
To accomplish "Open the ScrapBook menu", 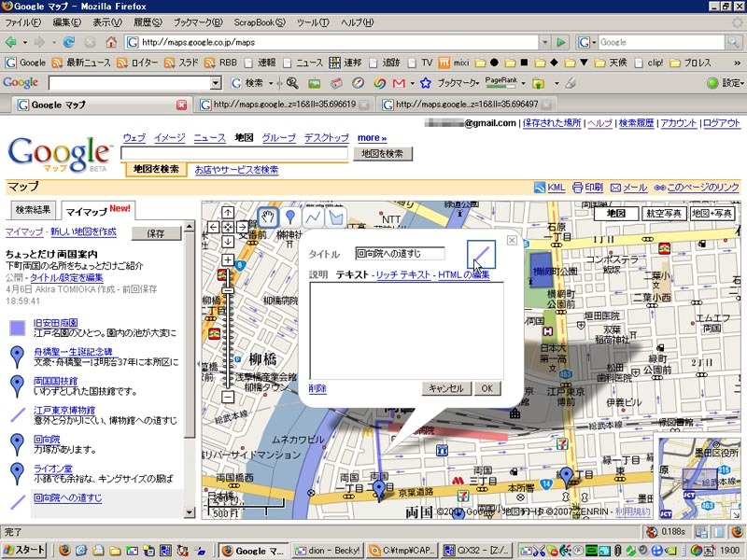I will coord(260,22).
